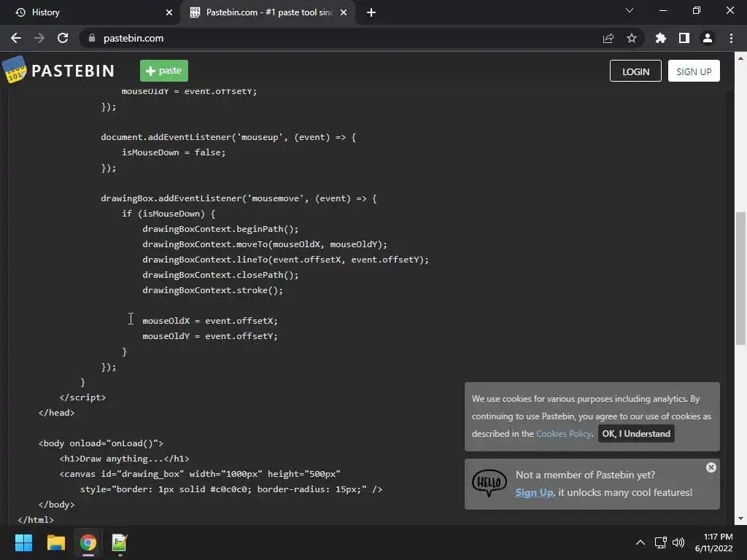Click the Chrome taskbar icon
The width and height of the screenshot is (747, 560).
[x=88, y=542]
